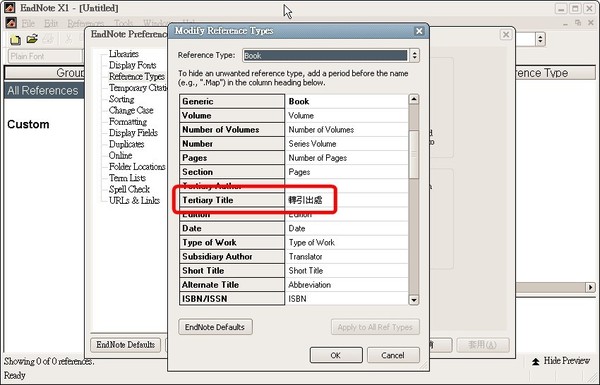Screen dimensions: 600x385
Task: Open the File menu in EndNote
Action: [28, 24]
